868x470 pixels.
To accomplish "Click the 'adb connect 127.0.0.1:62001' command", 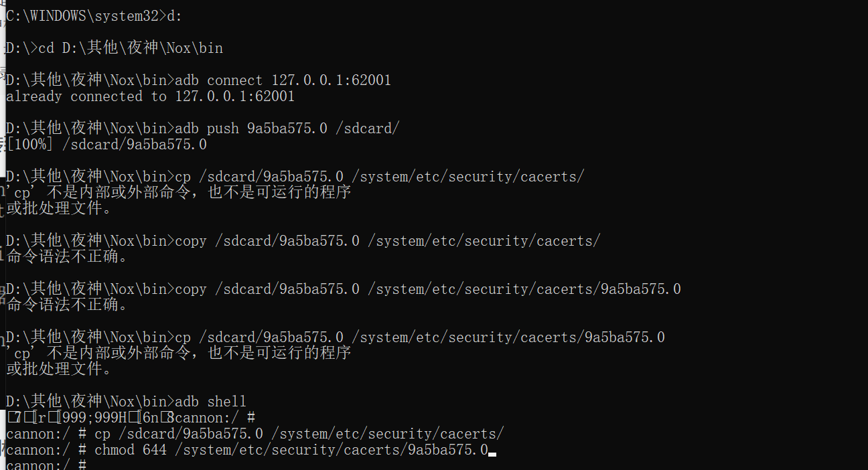I will [x=283, y=80].
